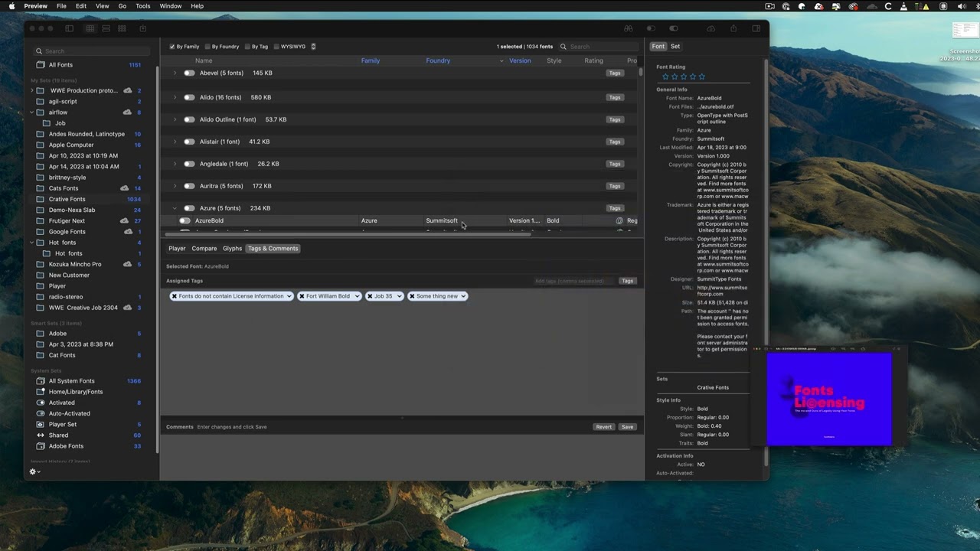Click the first star in Font Rating
This screenshot has height=551, width=980.
(x=665, y=77)
